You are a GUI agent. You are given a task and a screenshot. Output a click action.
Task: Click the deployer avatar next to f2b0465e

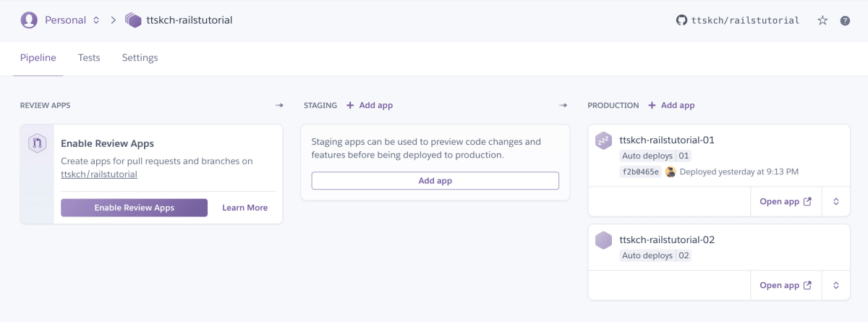pyautogui.click(x=671, y=172)
